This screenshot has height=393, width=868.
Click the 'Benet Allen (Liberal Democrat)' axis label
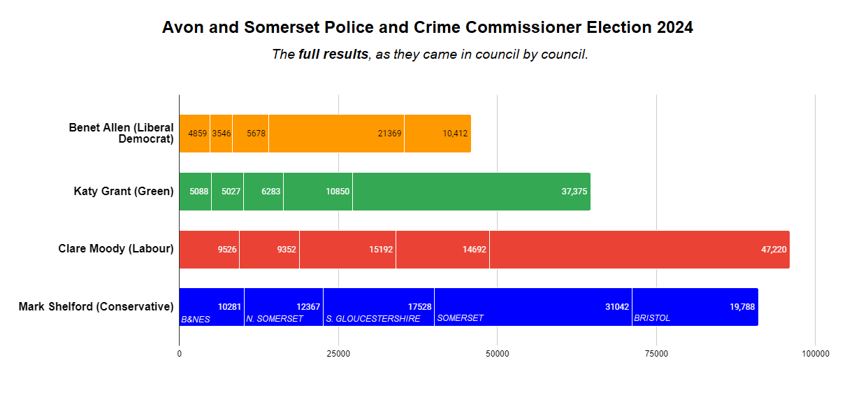pyautogui.click(x=121, y=133)
